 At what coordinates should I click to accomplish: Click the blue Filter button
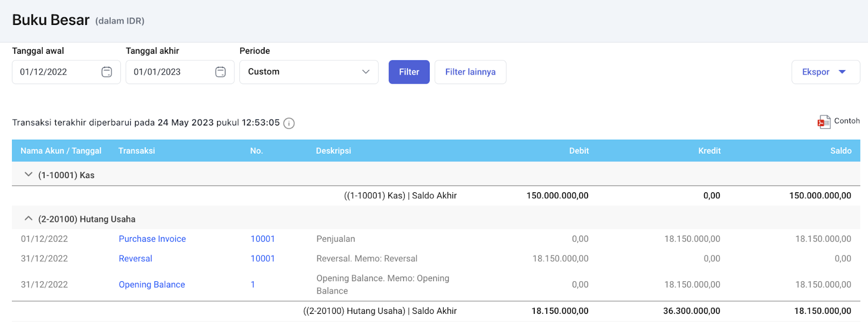409,72
